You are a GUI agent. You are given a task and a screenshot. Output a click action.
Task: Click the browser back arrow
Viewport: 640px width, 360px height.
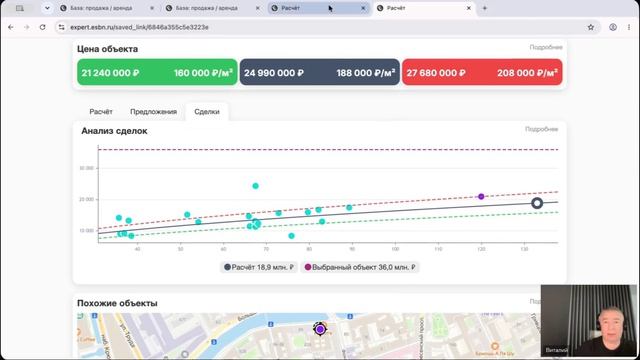[x=11, y=27]
